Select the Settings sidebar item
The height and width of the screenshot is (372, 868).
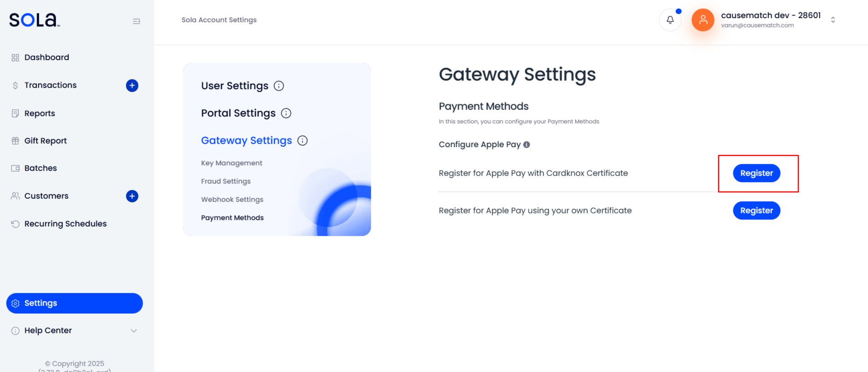(75, 303)
